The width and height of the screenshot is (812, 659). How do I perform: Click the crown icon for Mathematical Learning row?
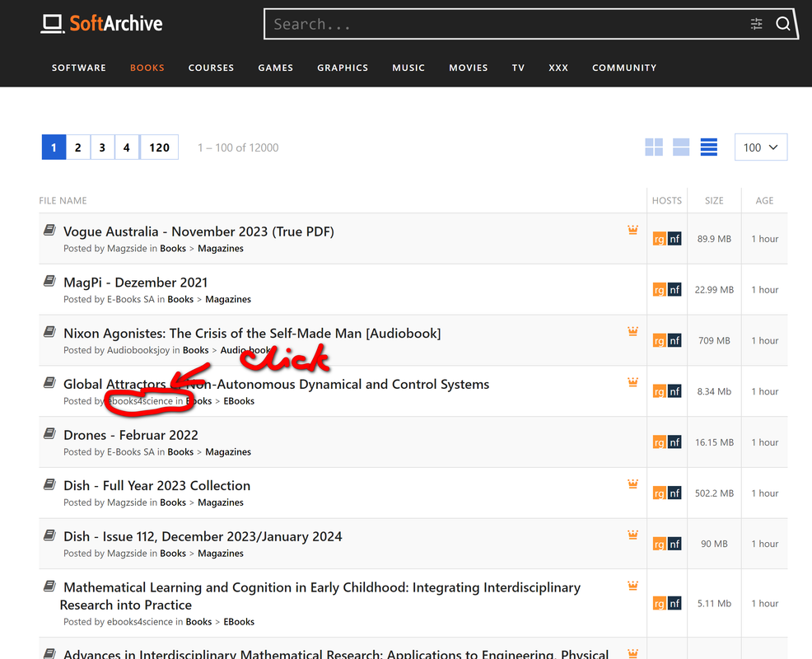[632, 586]
